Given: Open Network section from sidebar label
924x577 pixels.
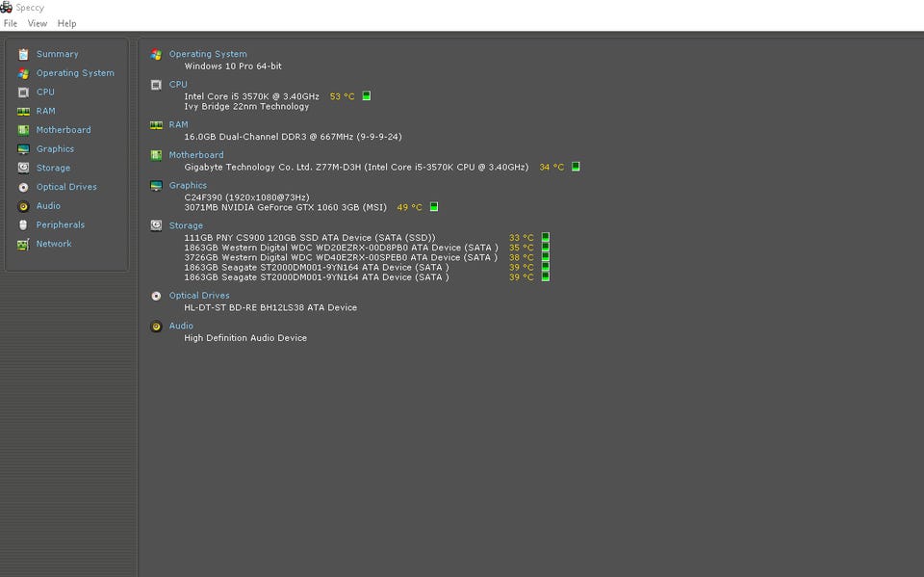Looking at the screenshot, I should (54, 243).
